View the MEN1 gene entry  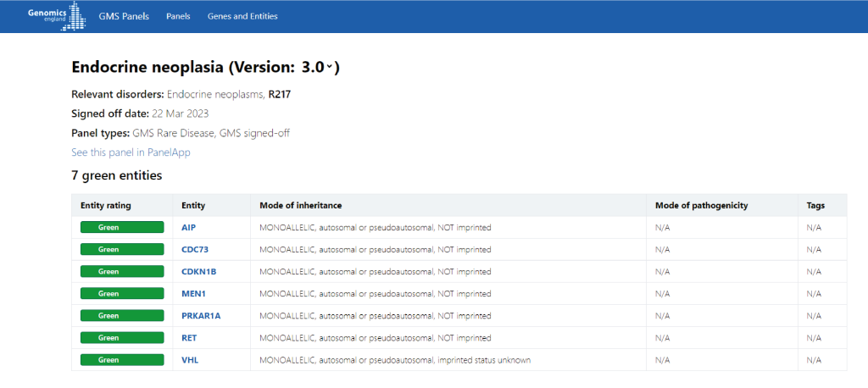193,294
